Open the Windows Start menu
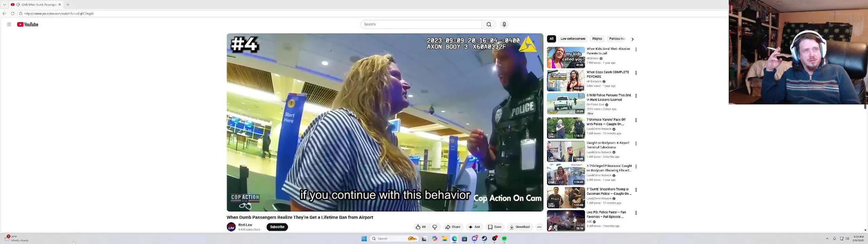The height and width of the screenshot is (244, 868). (x=364, y=239)
